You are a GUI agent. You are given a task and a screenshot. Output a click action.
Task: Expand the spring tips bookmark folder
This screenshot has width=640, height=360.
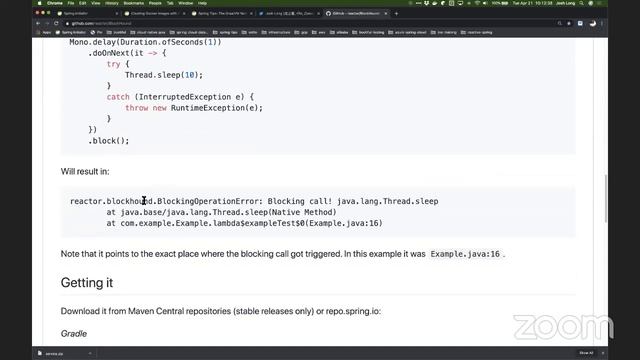coord(225,32)
